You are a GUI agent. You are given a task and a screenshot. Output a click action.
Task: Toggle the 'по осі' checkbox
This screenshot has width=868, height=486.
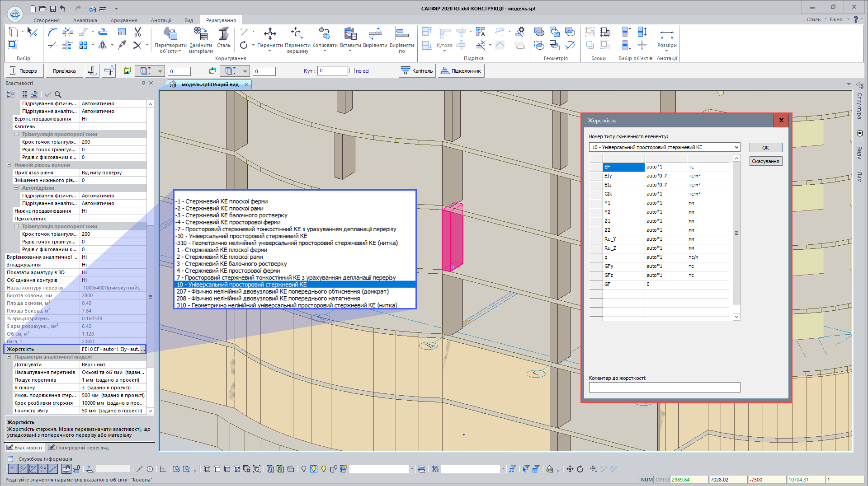pos(352,71)
